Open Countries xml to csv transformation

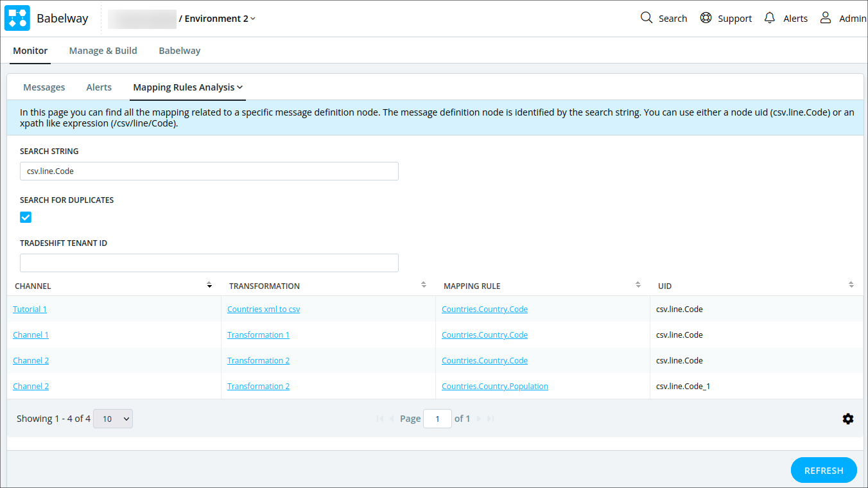pos(264,309)
